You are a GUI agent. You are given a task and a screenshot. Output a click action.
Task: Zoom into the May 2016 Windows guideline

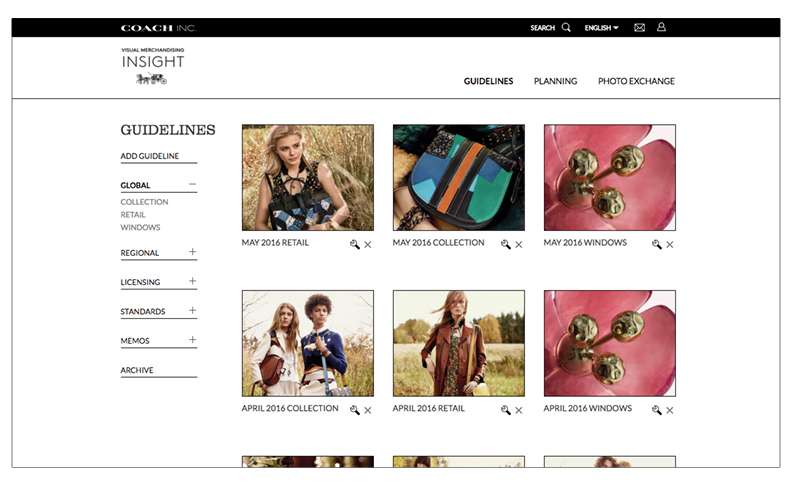657,245
